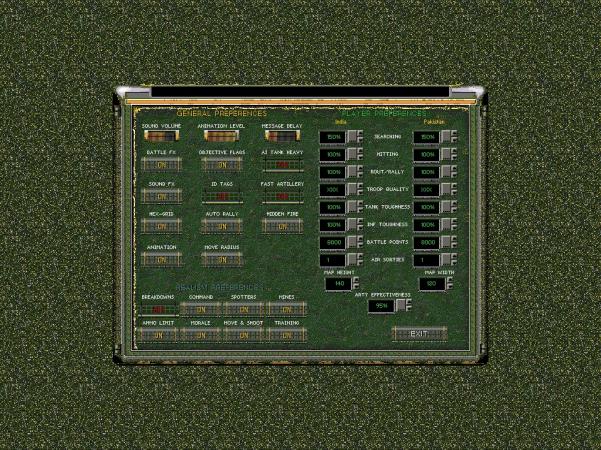This screenshot has height=450, width=601.
Task: Change the Message Delay slider
Action: click(282, 136)
